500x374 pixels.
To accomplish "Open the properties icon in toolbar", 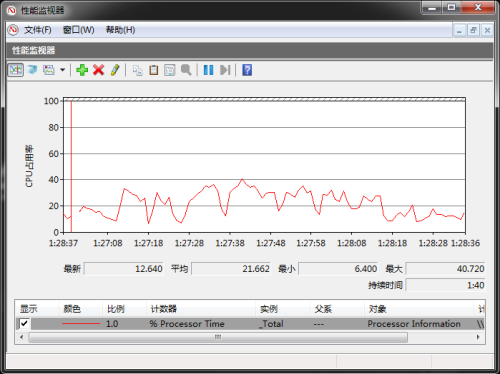I will click(x=170, y=70).
